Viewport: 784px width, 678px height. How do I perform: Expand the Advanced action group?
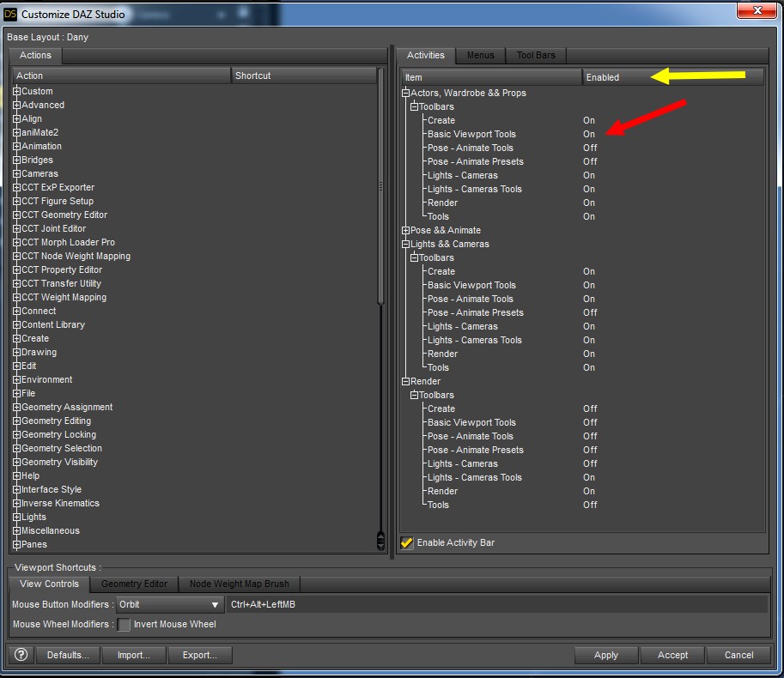[x=16, y=105]
